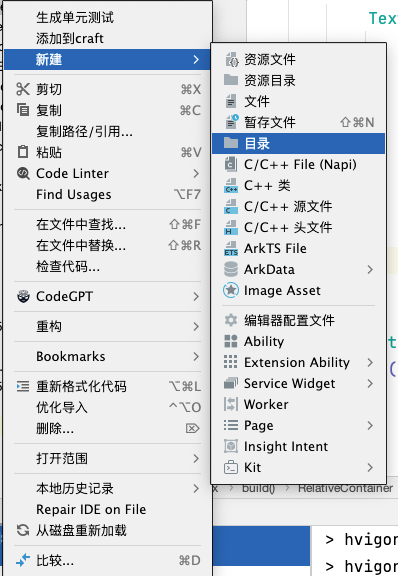Select 目录 in the new submenu
Screen dimensions: 398x576
coord(298,143)
